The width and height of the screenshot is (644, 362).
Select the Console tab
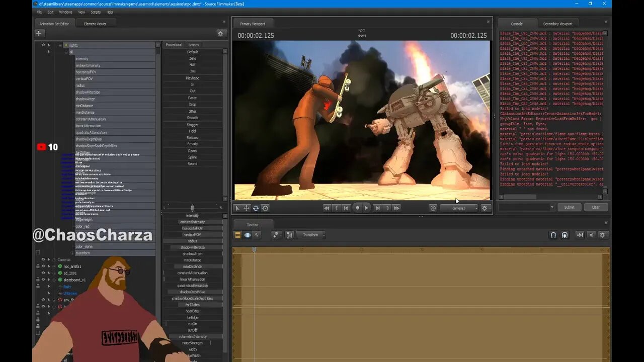pyautogui.click(x=517, y=24)
